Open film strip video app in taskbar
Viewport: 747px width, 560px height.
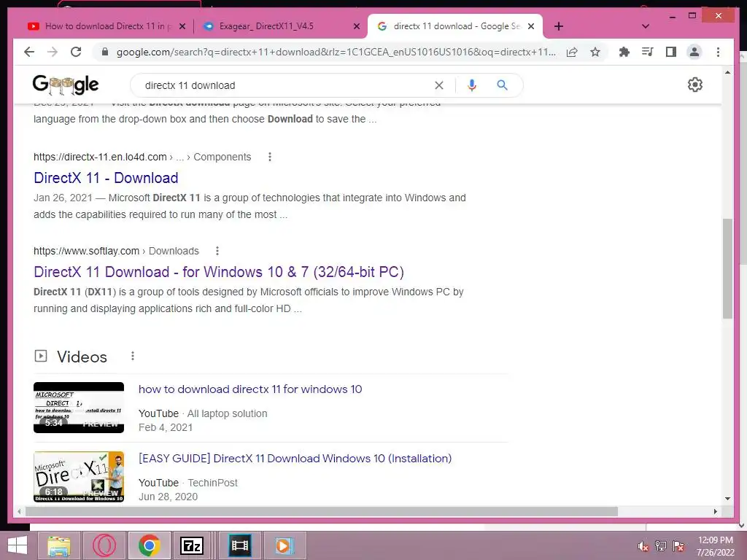(x=239, y=545)
